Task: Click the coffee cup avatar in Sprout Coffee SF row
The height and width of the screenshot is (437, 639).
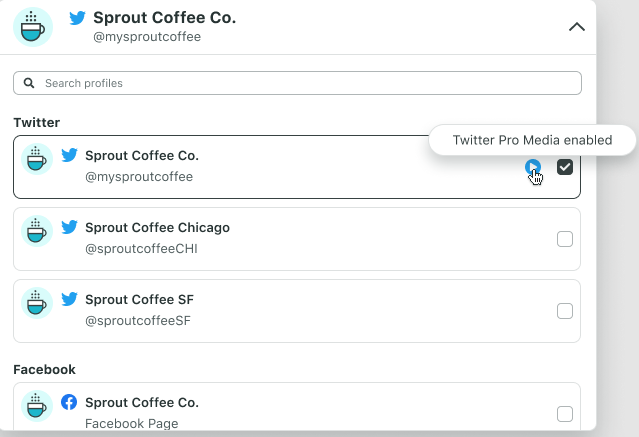Action: click(37, 303)
